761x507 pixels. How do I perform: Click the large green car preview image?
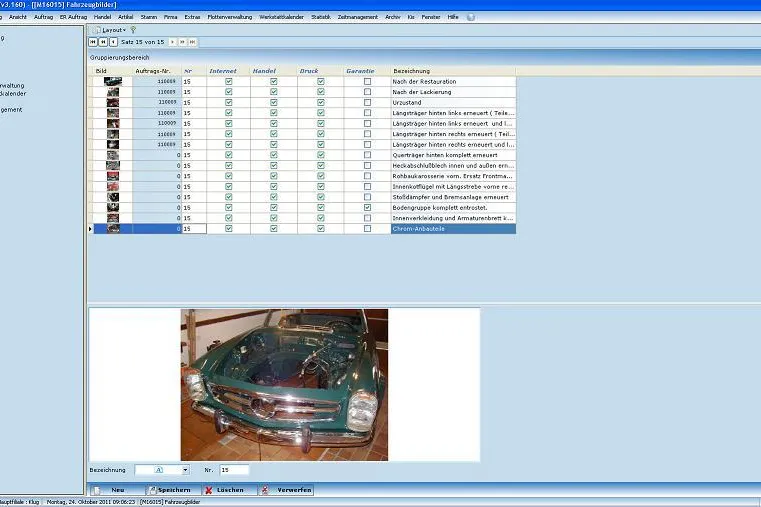(x=284, y=385)
